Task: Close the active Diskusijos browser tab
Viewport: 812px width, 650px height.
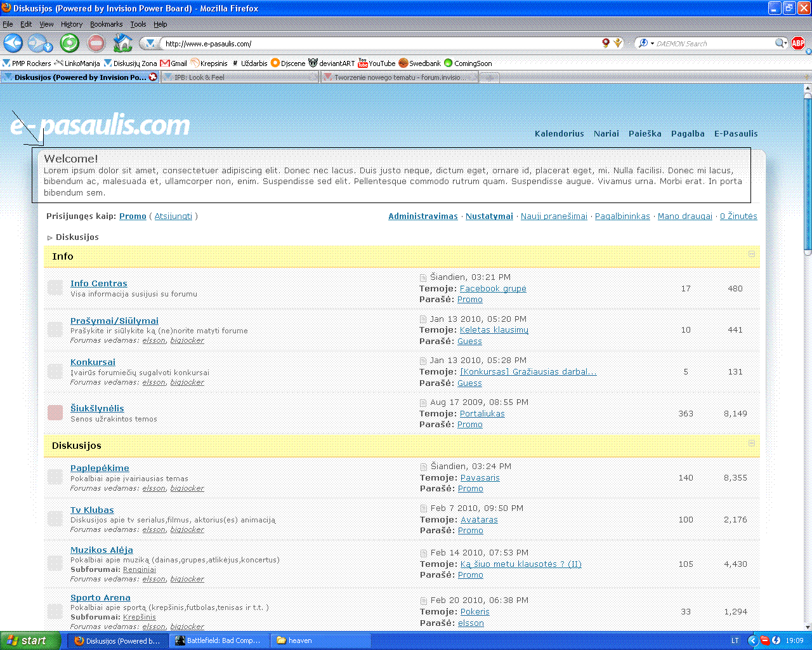Action: [153, 77]
